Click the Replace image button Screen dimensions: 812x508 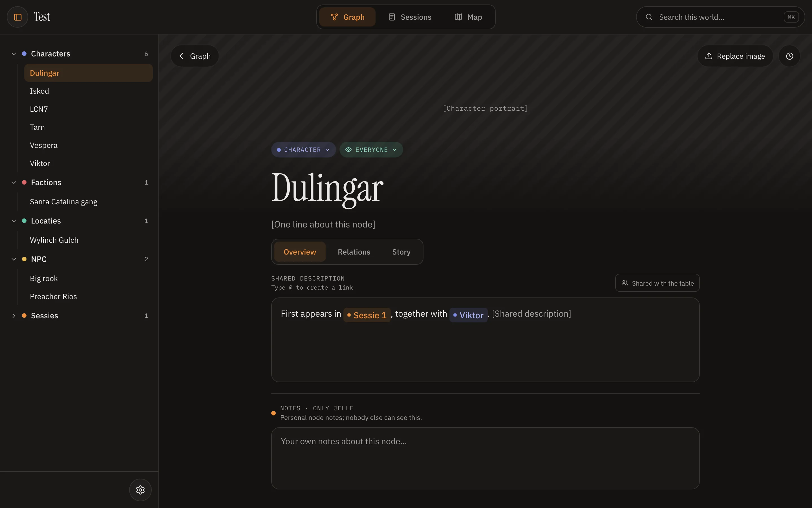735,56
